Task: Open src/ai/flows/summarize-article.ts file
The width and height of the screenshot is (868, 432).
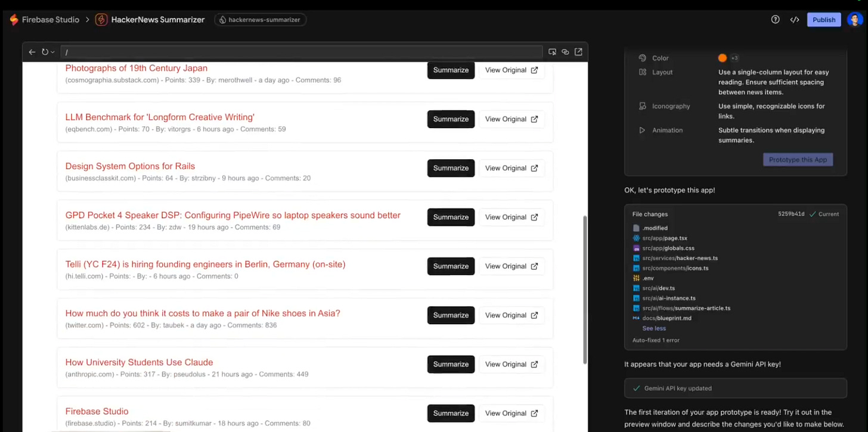Action: 686,308
